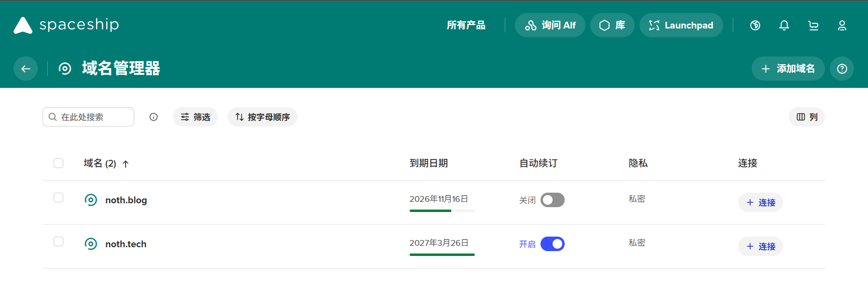The image size is (868, 296).
Task: Click the back arrow button
Action: tap(26, 69)
